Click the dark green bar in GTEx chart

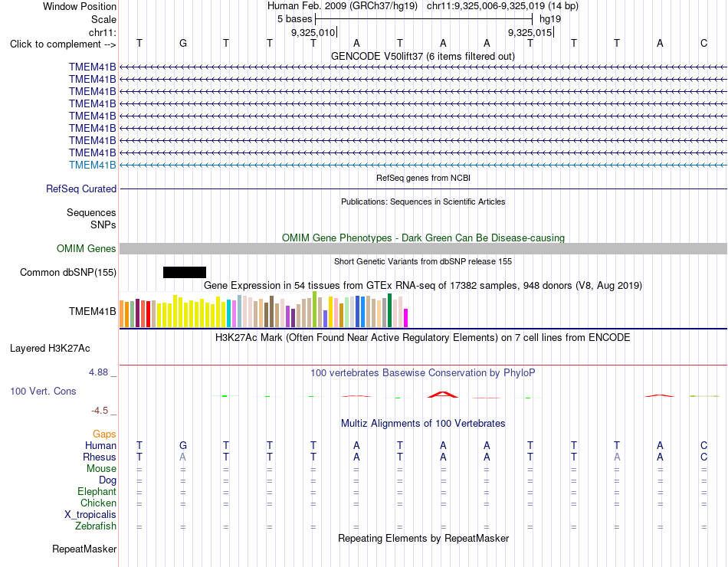(x=389, y=310)
